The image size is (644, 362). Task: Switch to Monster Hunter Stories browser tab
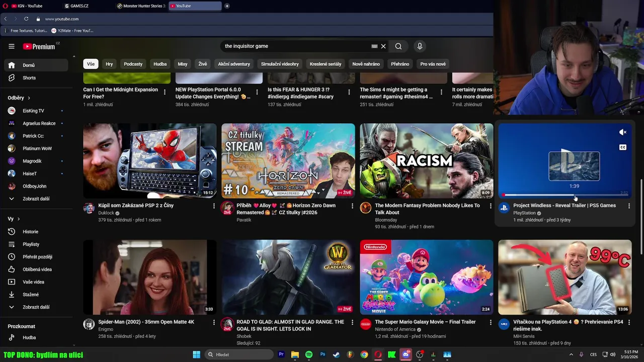click(x=141, y=6)
